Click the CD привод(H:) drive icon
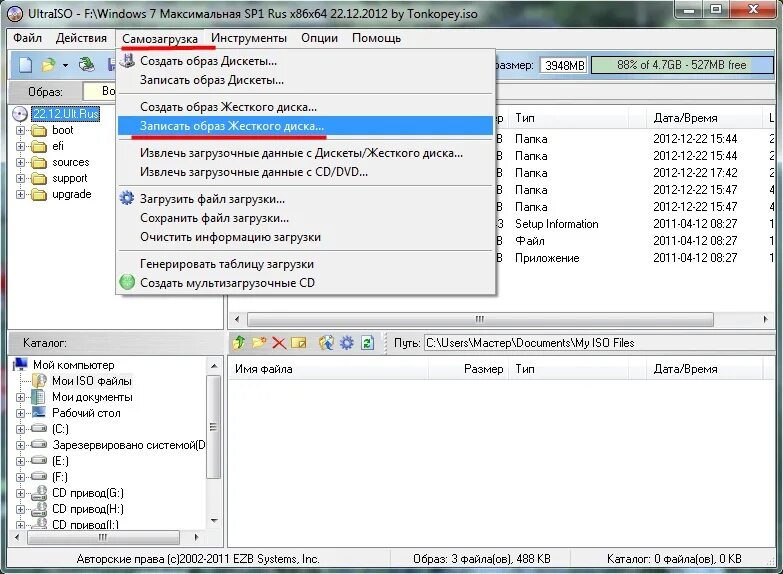The image size is (783, 574). (x=38, y=509)
